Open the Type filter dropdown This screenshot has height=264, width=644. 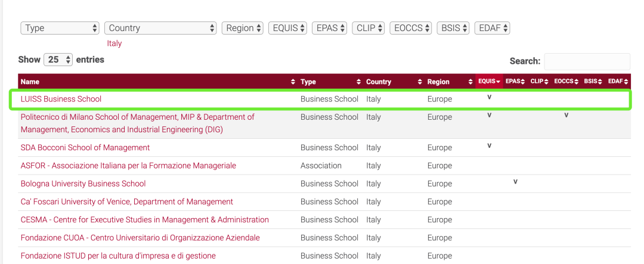[x=60, y=28]
